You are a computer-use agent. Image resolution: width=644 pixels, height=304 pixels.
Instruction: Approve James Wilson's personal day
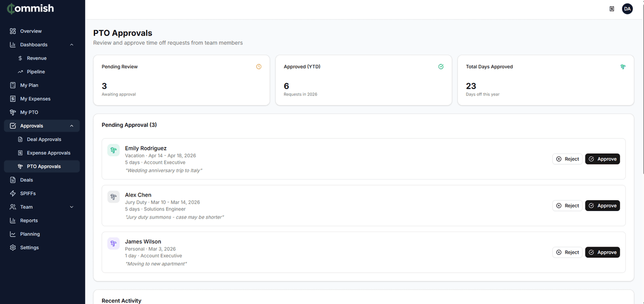click(x=602, y=252)
